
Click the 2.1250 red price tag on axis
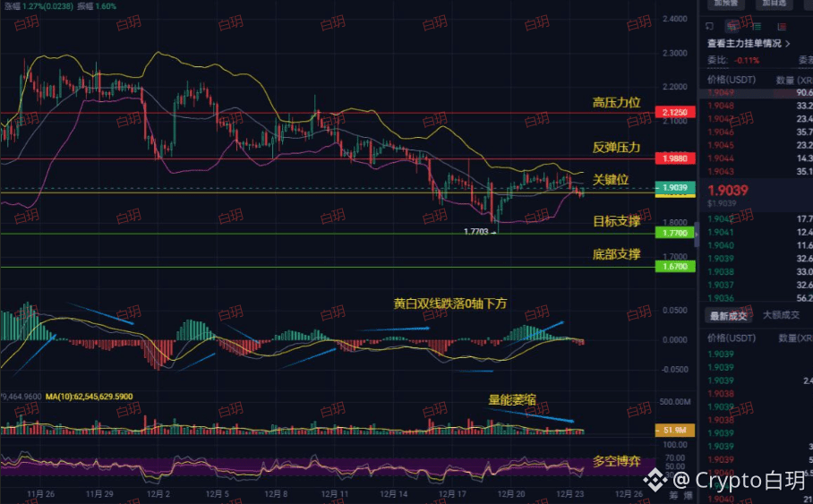675,112
